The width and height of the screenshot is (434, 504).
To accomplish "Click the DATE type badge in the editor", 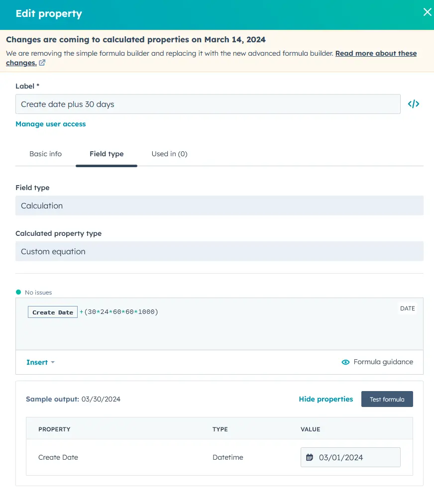I will click(407, 308).
